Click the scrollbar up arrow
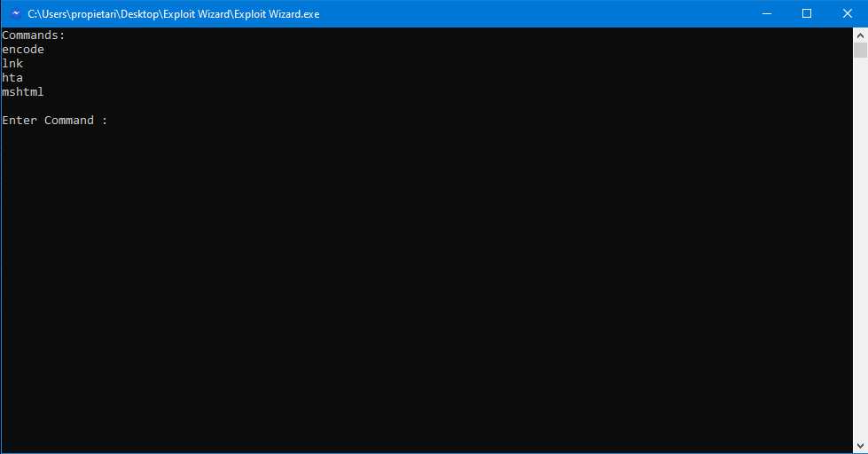This screenshot has width=868, height=454. click(860, 35)
